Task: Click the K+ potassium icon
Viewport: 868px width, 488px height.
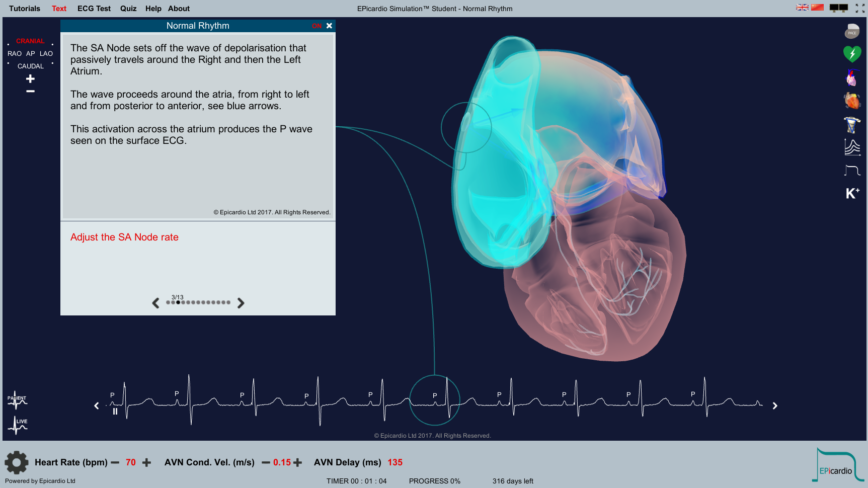Action: pos(852,193)
